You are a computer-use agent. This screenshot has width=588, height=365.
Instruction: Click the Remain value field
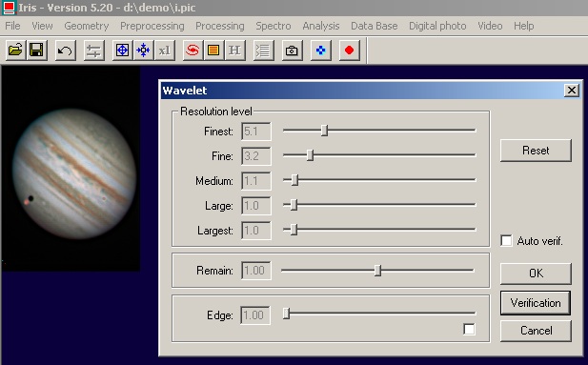pos(255,271)
